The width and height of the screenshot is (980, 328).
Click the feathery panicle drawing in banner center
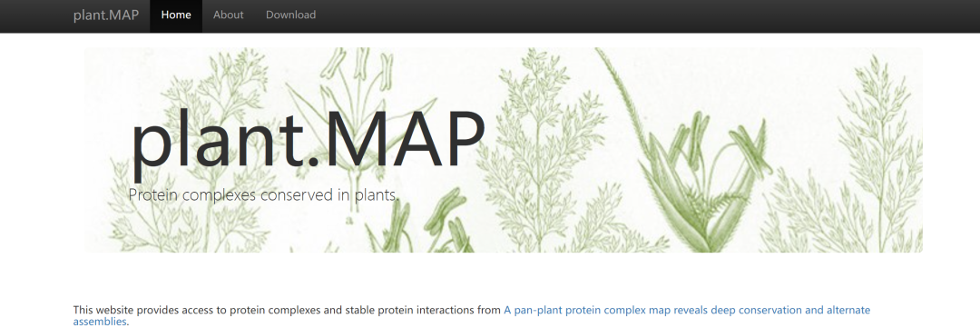pos(536,150)
